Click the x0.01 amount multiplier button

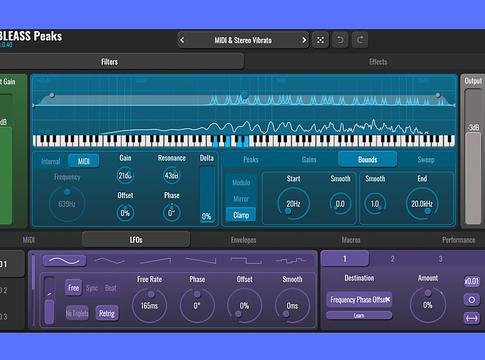point(472,281)
